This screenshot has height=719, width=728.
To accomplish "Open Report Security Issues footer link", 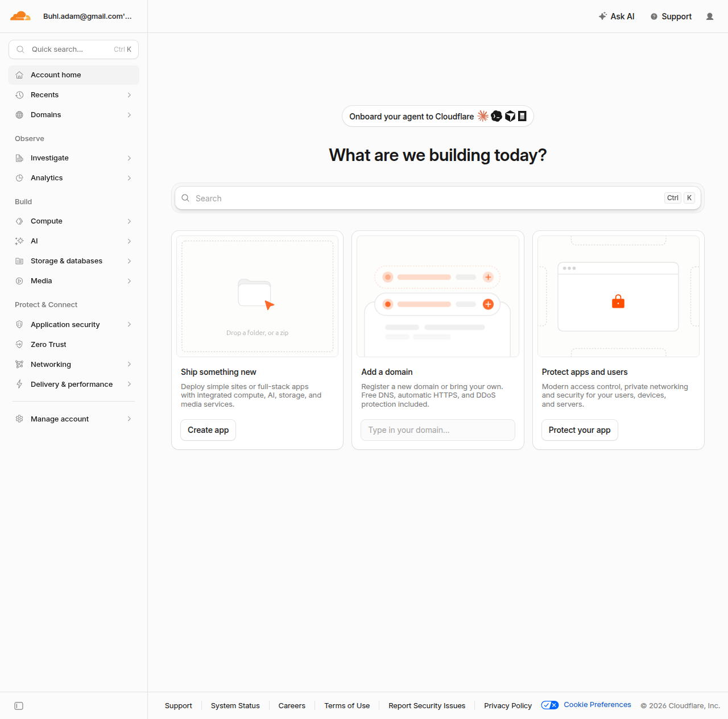I will pyautogui.click(x=427, y=705).
